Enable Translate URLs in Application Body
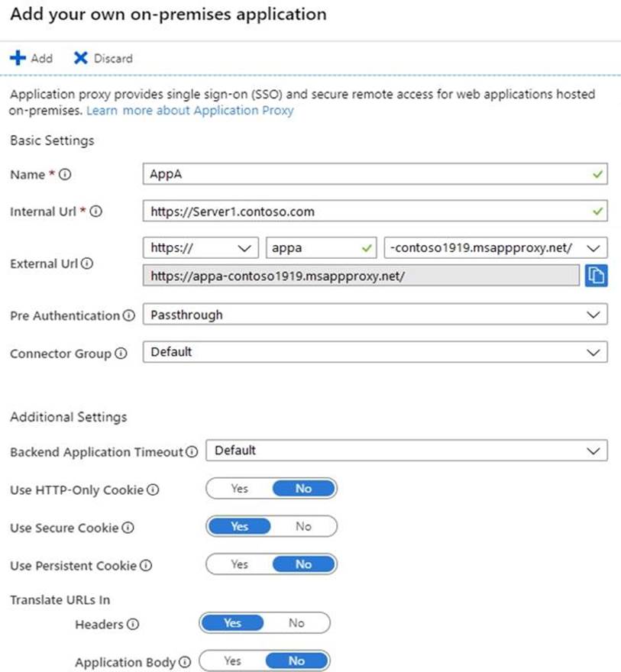Screen dimensions: 621x672 [x=232, y=661]
